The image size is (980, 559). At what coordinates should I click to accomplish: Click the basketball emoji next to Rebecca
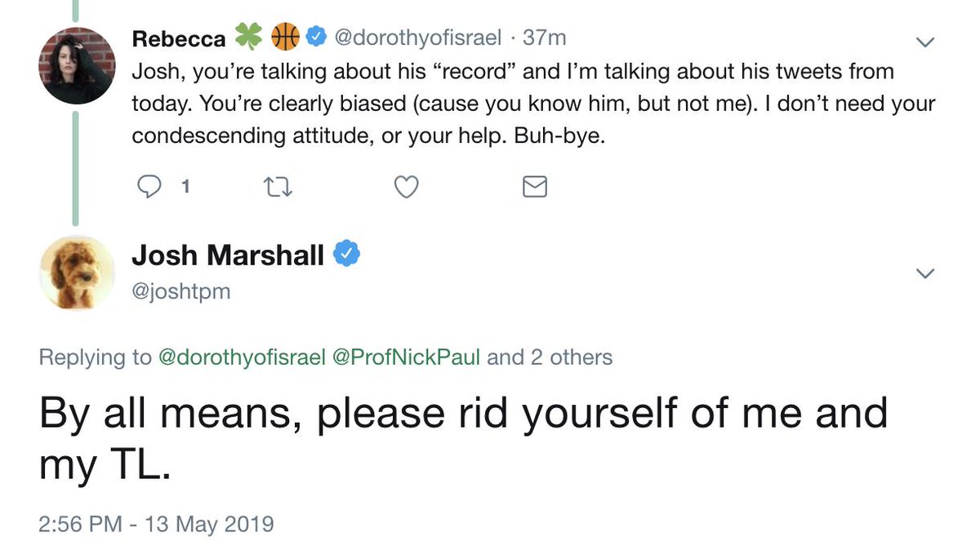(x=285, y=37)
